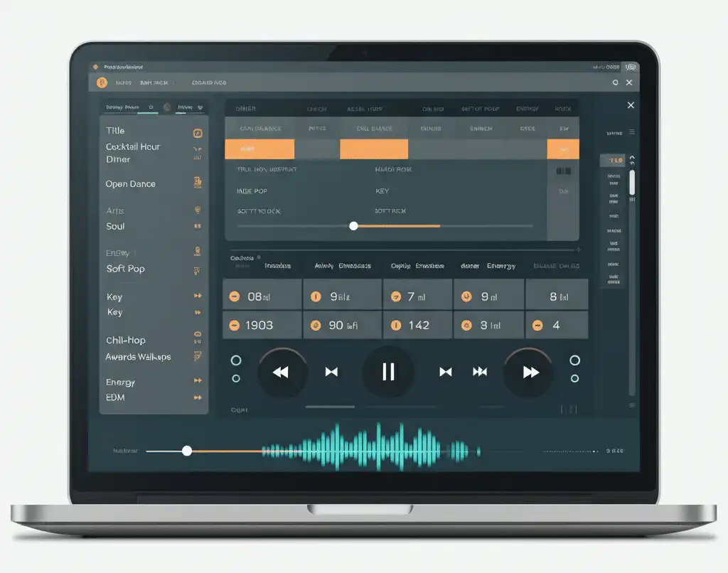Select the skip-to-previous-track icon
The image size is (728, 573).
point(332,371)
